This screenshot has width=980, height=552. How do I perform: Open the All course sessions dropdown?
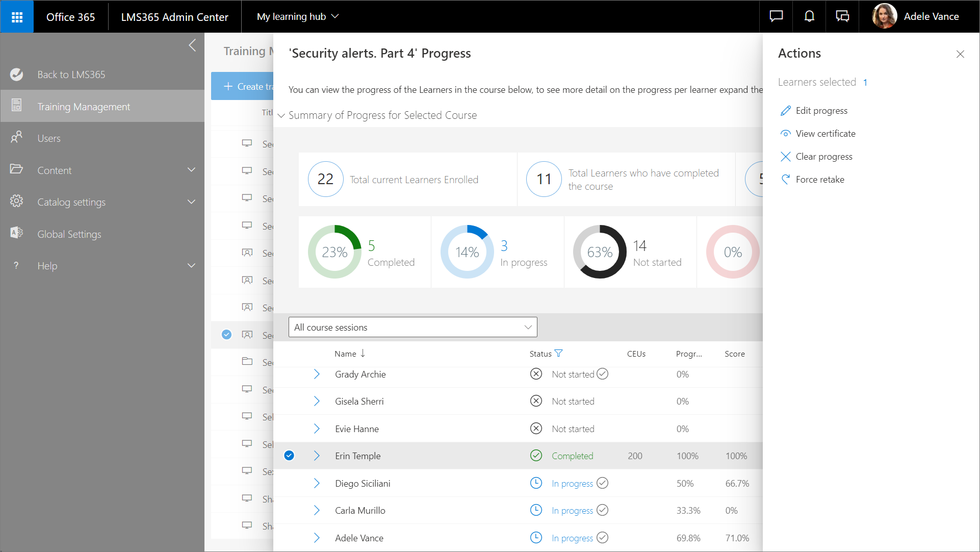click(412, 327)
